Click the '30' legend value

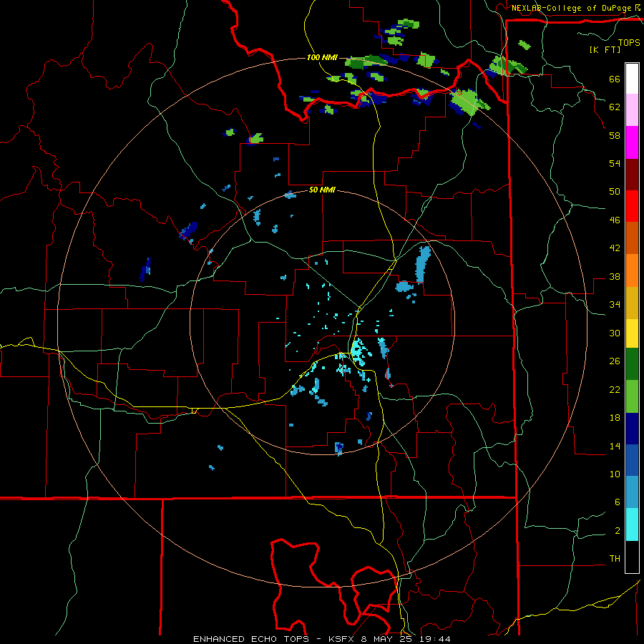[615, 333]
